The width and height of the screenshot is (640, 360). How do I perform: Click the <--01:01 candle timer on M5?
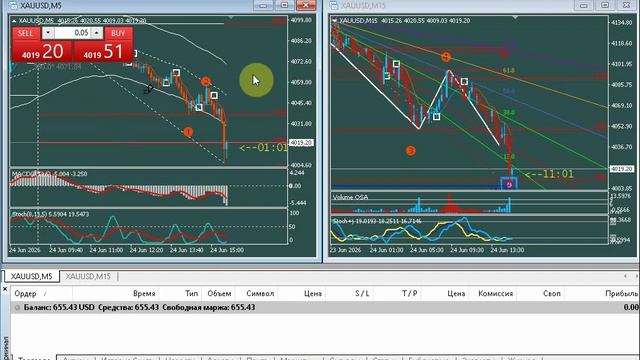point(263,147)
